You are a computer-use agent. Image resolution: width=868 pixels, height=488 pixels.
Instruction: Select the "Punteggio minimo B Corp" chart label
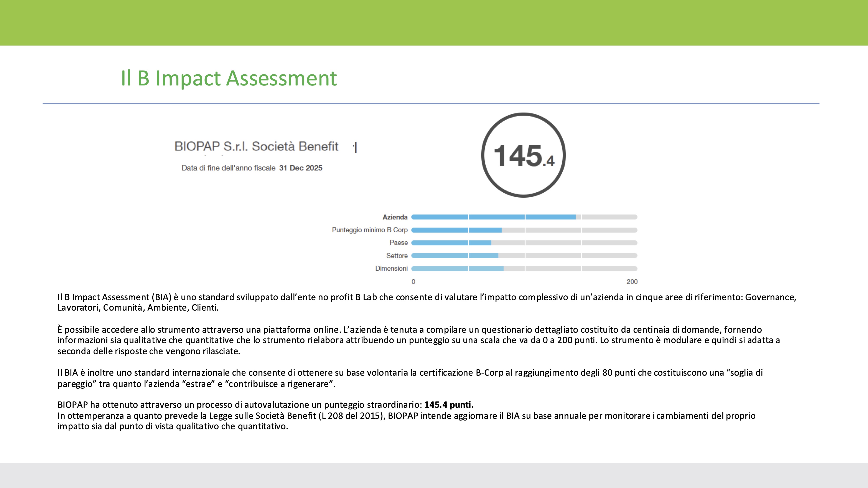[x=370, y=230]
